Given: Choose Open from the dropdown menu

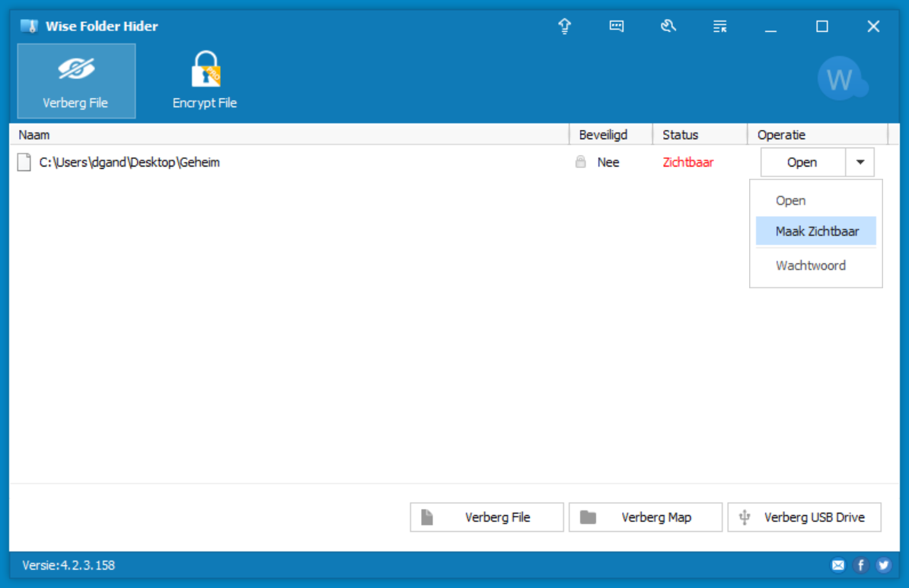Looking at the screenshot, I should pyautogui.click(x=815, y=201).
